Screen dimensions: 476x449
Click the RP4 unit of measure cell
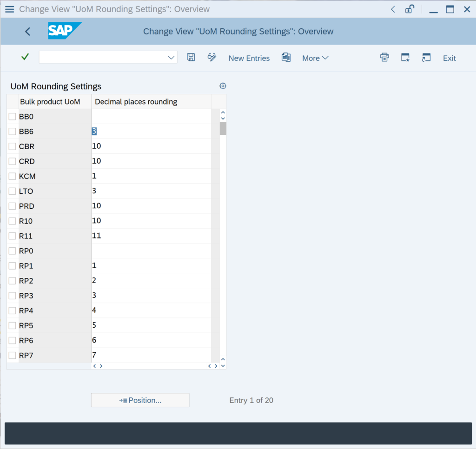coord(55,310)
